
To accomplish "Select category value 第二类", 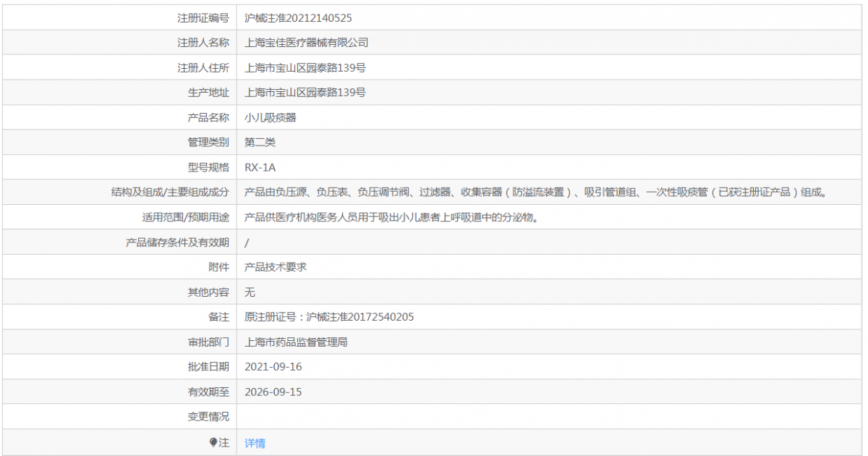I will (260, 143).
